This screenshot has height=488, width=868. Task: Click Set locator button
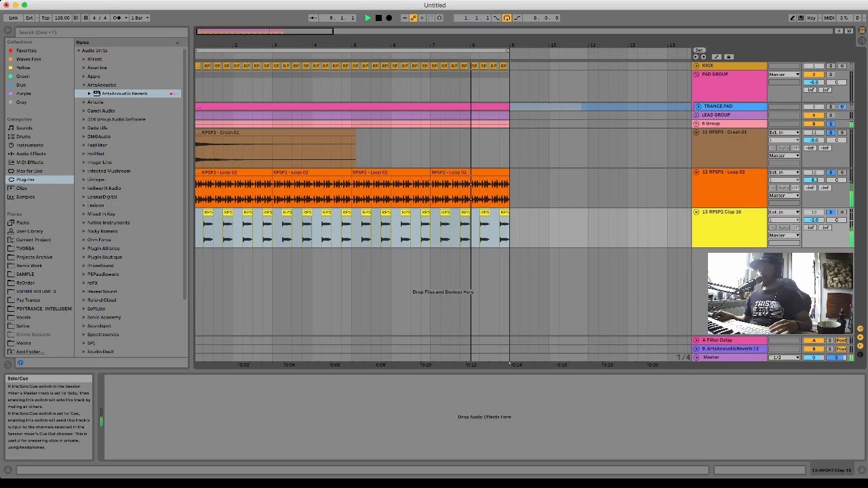[699, 50]
